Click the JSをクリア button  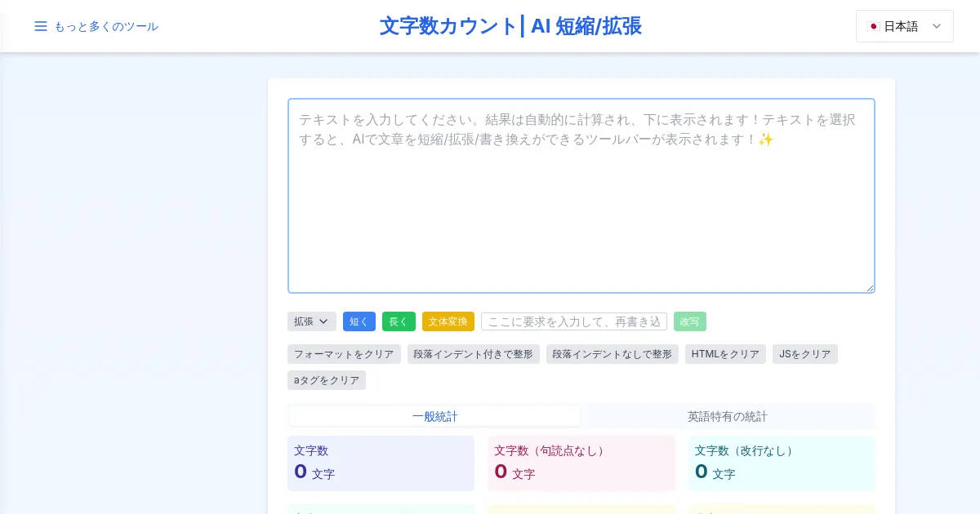[804, 354]
